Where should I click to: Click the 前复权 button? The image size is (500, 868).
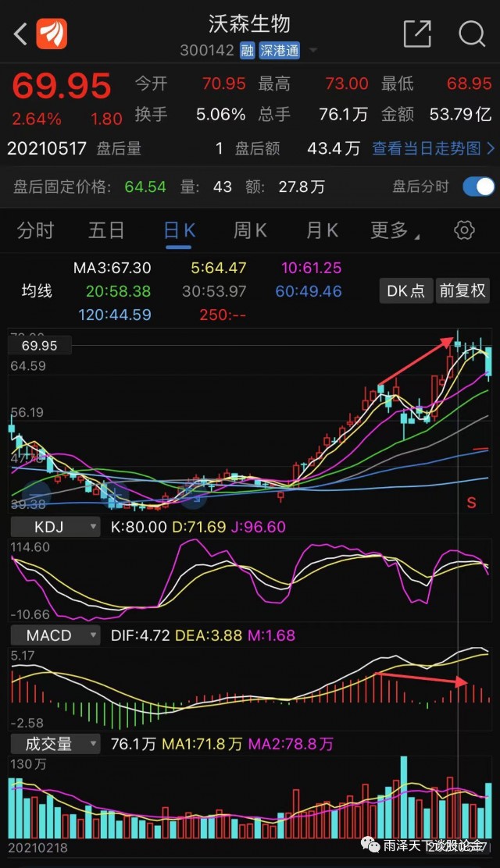(462, 290)
